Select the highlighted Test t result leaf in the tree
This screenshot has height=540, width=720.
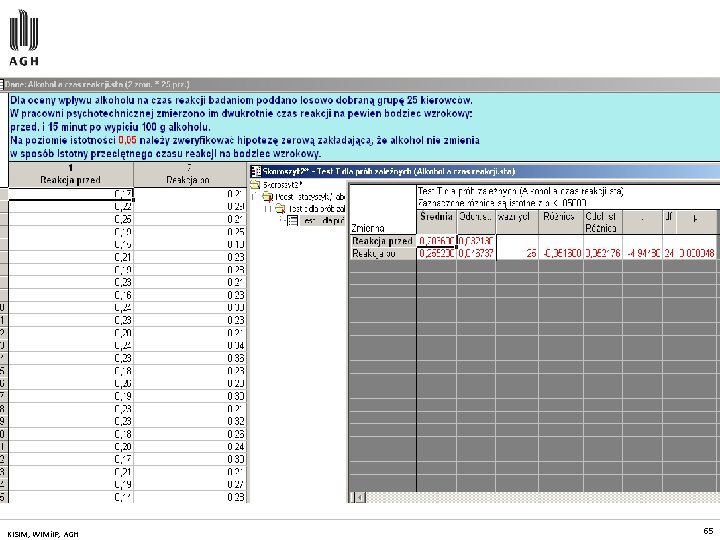[321, 221]
